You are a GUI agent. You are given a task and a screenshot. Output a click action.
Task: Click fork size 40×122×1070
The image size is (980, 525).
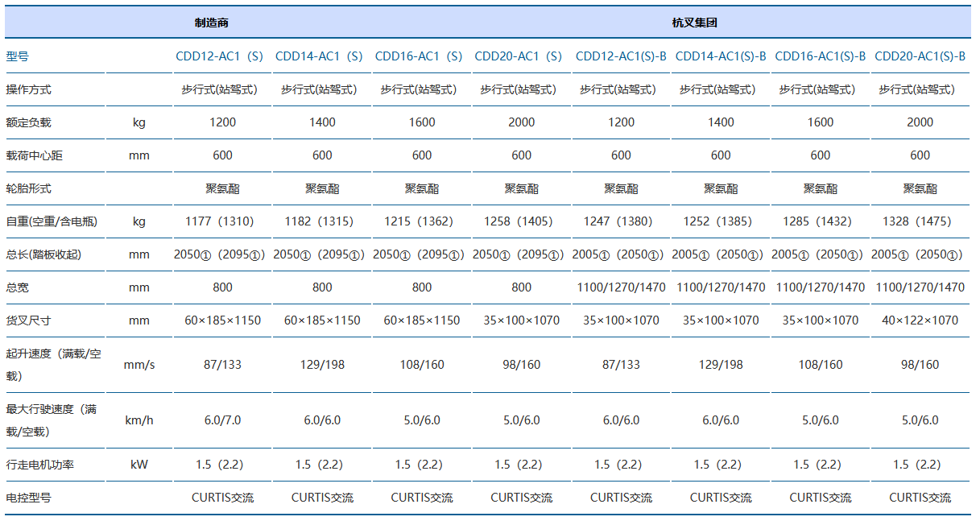click(x=920, y=320)
